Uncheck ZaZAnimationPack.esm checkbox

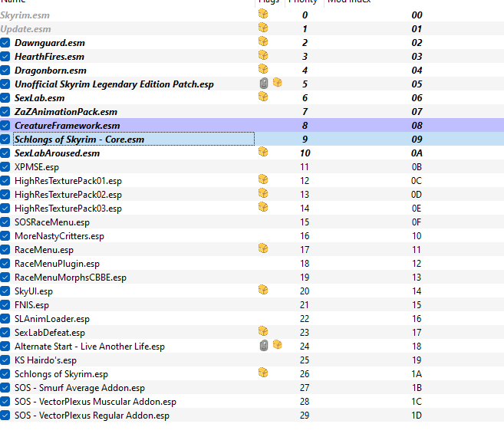point(5,112)
